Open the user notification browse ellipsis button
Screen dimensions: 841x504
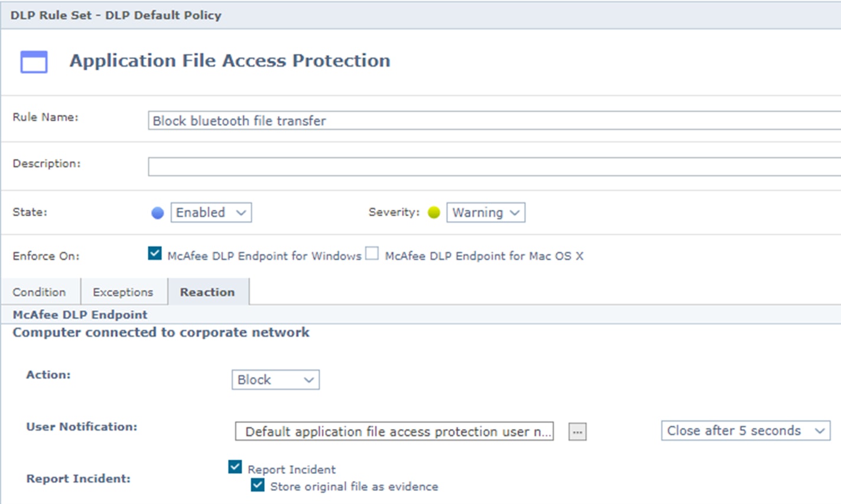577,432
